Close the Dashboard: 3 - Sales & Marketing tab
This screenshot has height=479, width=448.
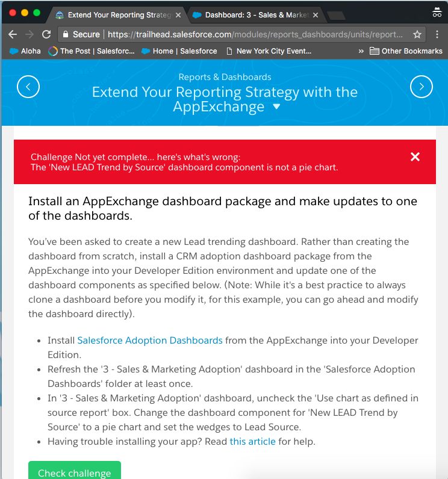point(316,15)
